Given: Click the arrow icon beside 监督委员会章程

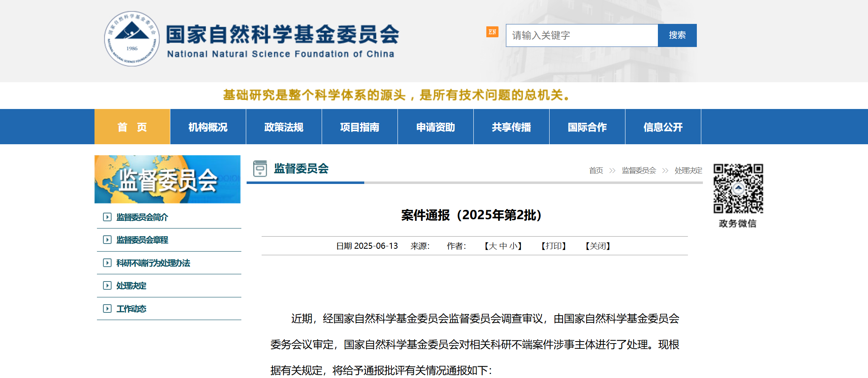Looking at the screenshot, I should coord(107,240).
